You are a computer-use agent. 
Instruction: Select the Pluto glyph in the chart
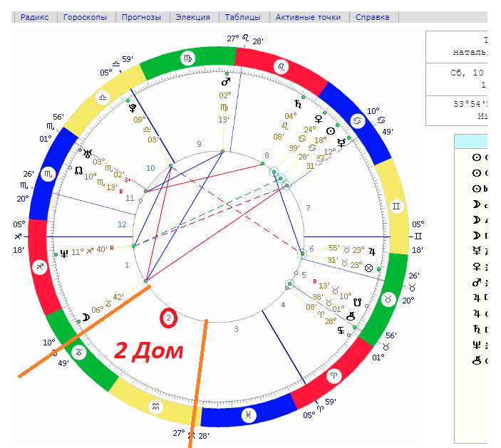(x=133, y=108)
